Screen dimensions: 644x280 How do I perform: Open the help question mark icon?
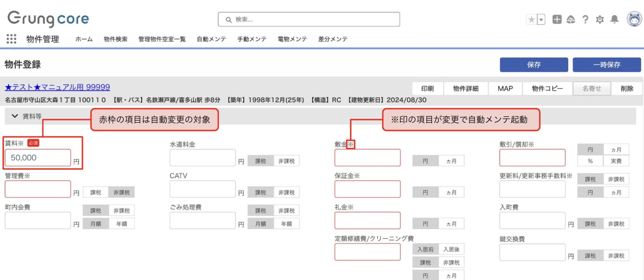585,19
